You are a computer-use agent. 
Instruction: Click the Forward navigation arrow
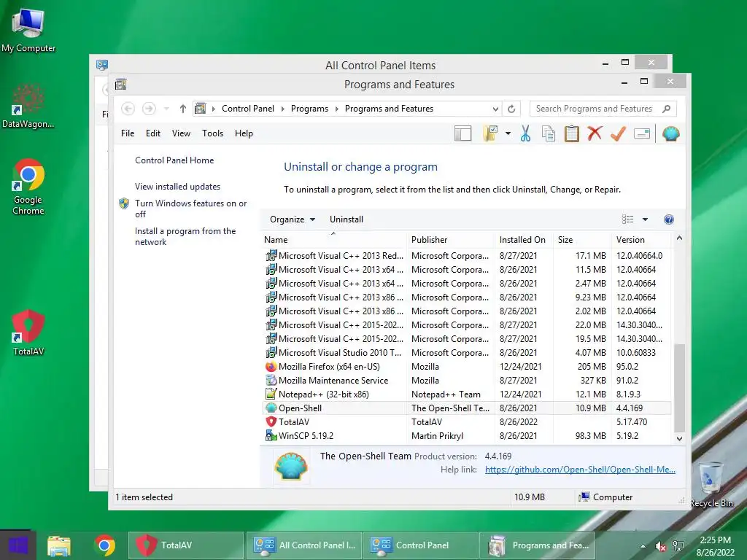point(149,109)
